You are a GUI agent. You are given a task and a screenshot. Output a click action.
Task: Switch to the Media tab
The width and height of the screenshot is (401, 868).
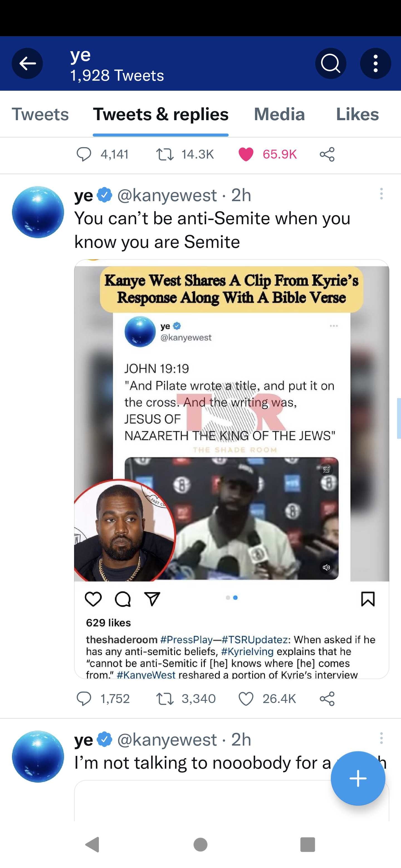(x=279, y=114)
